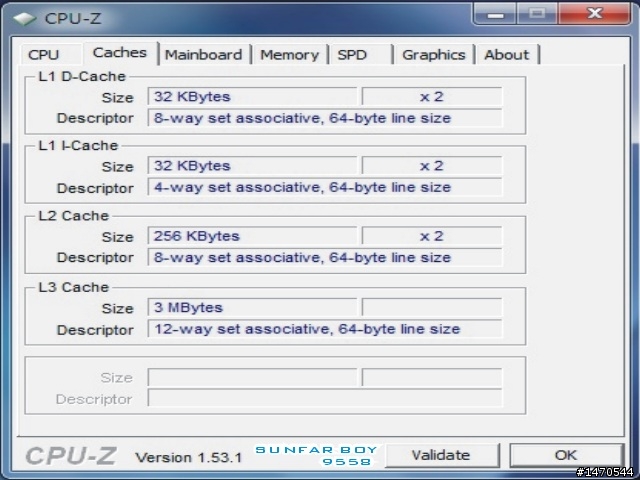The width and height of the screenshot is (640, 480).
Task: Go to the Memory tab
Action: click(x=290, y=55)
